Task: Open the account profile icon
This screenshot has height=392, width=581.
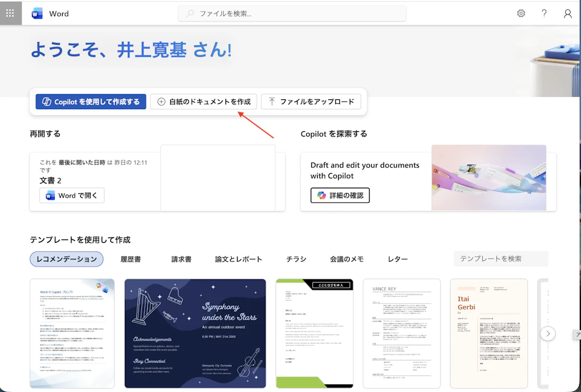Action: pos(568,14)
